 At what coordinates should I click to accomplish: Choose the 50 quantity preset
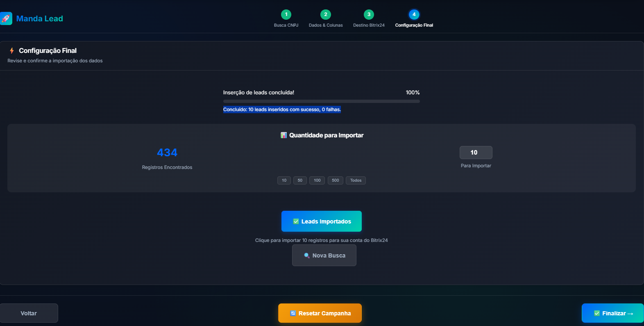(300, 180)
